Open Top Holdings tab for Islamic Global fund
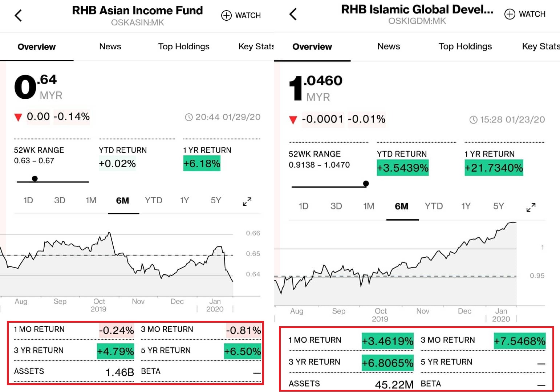The height and width of the screenshot is (392, 560). 465,46
